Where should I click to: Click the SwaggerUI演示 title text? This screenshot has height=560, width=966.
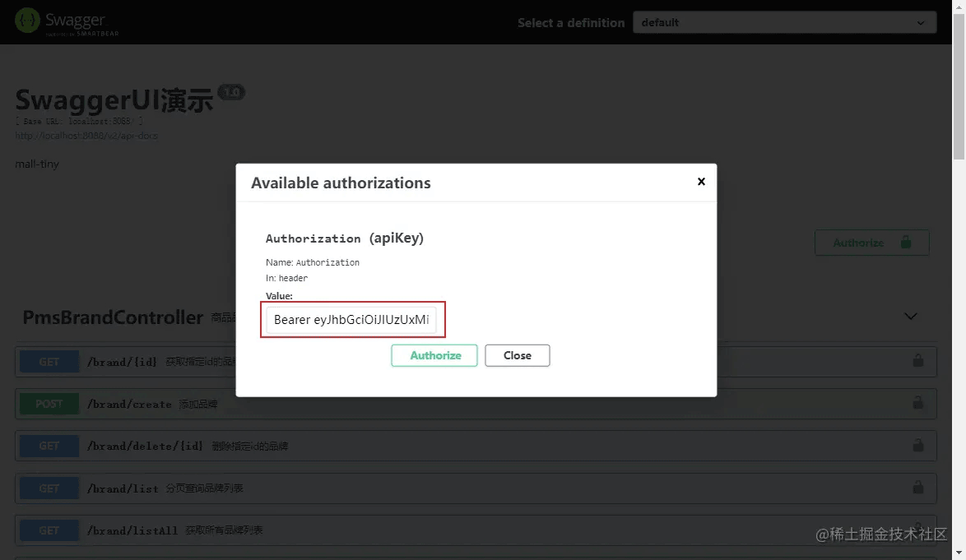[x=114, y=100]
